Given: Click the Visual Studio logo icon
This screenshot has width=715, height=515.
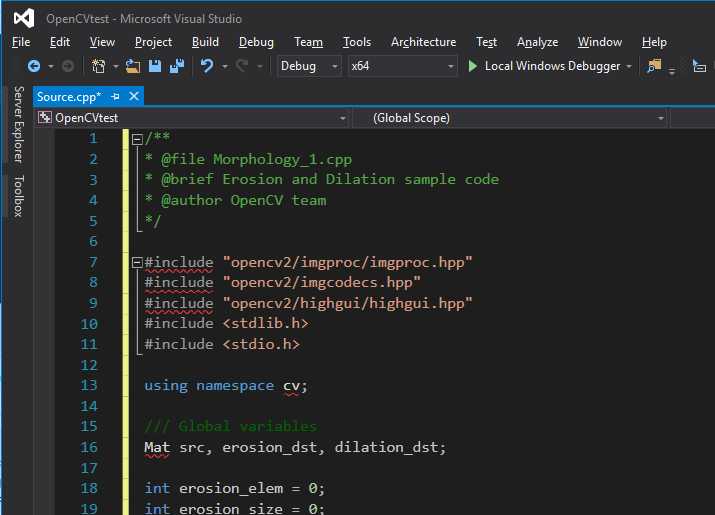Looking at the screenshot, I should [x=24, y=19].
